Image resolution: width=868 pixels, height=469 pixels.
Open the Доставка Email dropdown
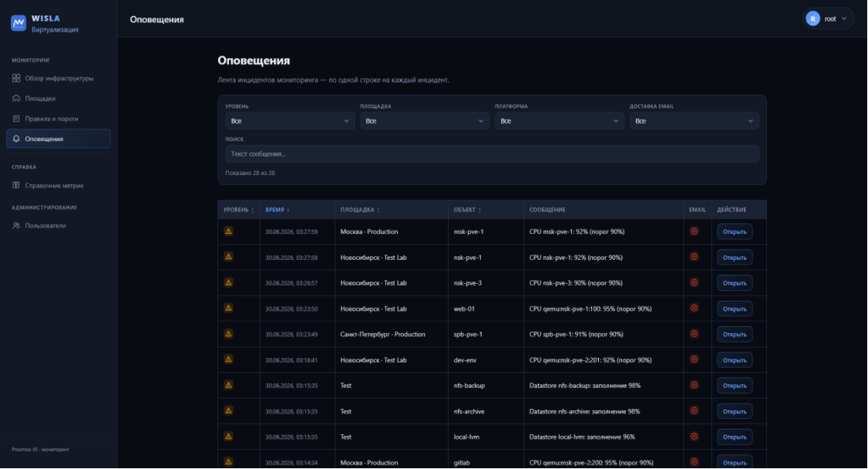coord(695,120)
